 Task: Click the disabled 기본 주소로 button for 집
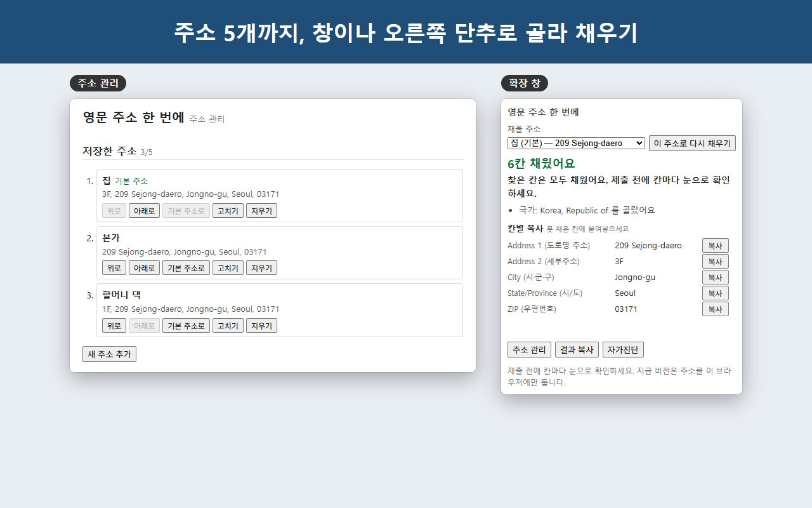pyautogui.click(x=186, y=211)
